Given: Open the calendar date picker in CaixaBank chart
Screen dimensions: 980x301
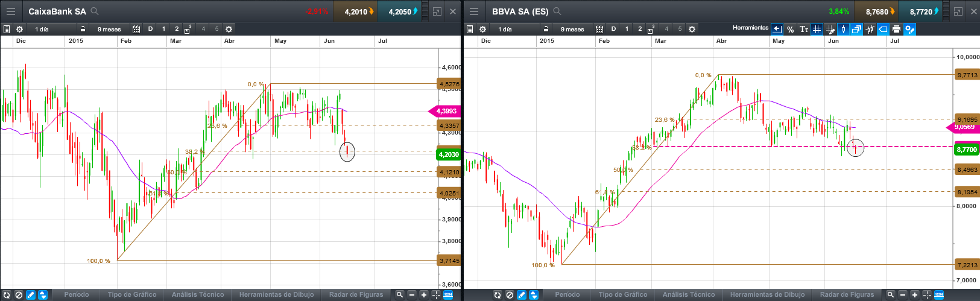Looking at the screenshot, I should point(136,29).
